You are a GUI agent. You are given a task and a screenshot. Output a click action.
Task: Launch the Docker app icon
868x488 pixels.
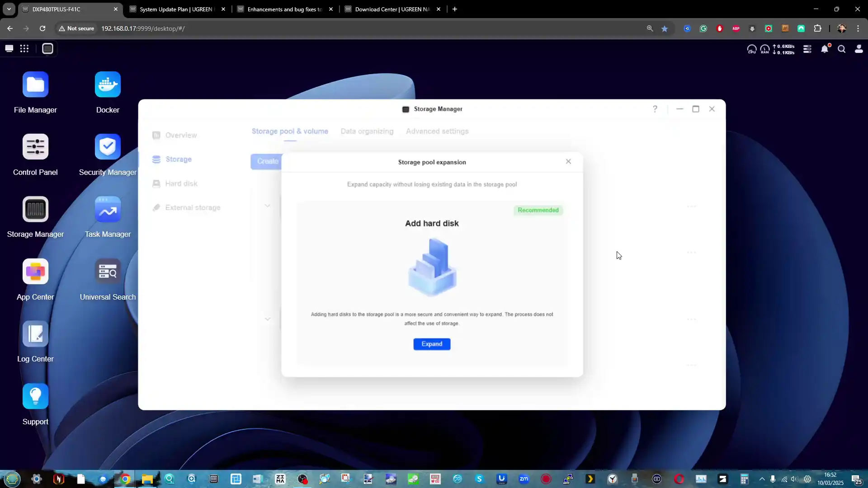[x=108, y=84]
